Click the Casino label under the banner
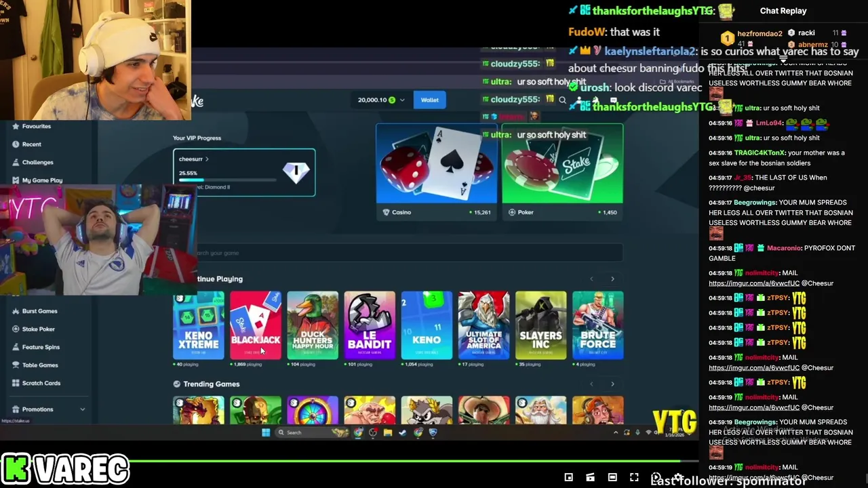This screenshot has height=488, width=868. [x=401, y=212]
